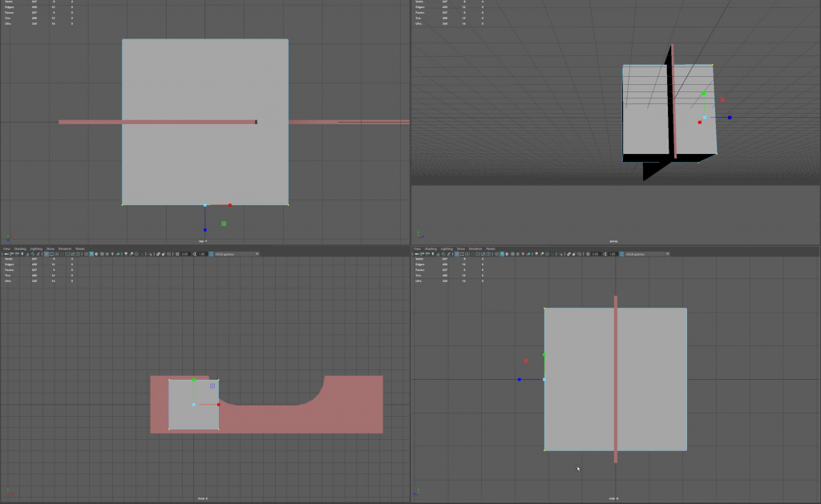This screenshot has width=821, height=504.
Task: Select blue Z-axis move handle in side view
Action: click(519, 380)
